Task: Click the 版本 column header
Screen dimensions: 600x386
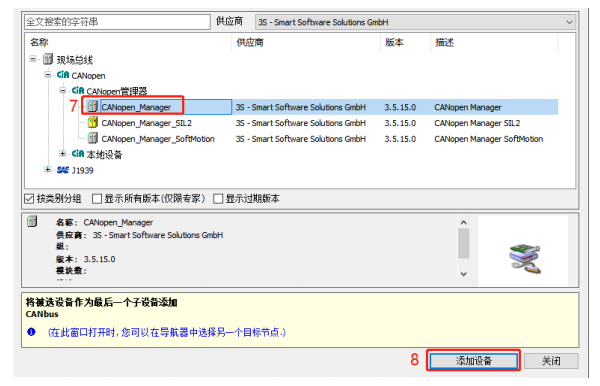Action: (x=394, y=42)
